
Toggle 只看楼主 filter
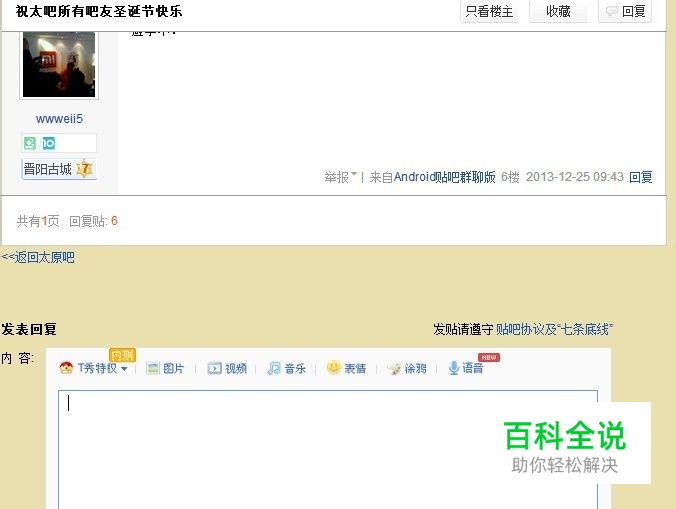click(x=489, y=11)
